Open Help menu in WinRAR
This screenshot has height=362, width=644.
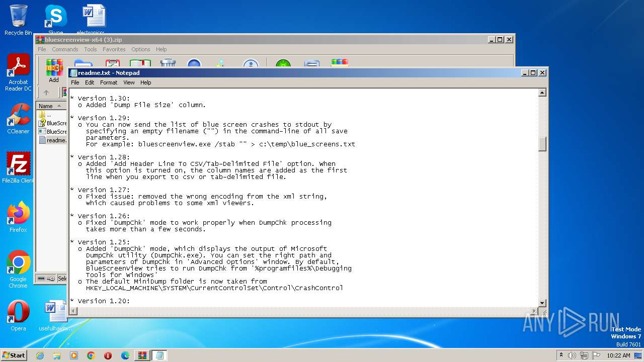pyautogui.click(x=161, y=49)
